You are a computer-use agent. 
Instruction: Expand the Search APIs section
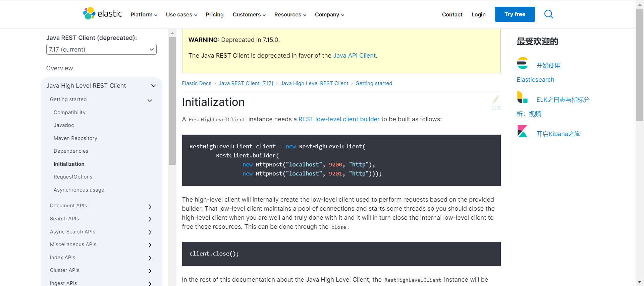click(x=150, y=219)
